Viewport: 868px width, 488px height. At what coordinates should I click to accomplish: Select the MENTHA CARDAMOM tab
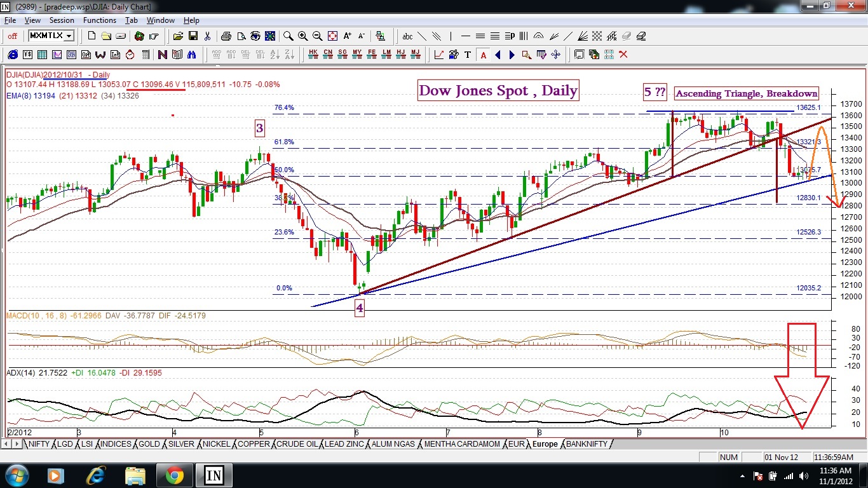[462, 444]
